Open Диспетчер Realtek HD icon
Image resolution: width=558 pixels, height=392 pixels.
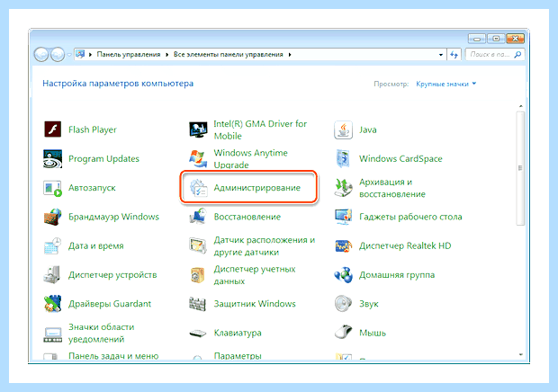(344, 246)
